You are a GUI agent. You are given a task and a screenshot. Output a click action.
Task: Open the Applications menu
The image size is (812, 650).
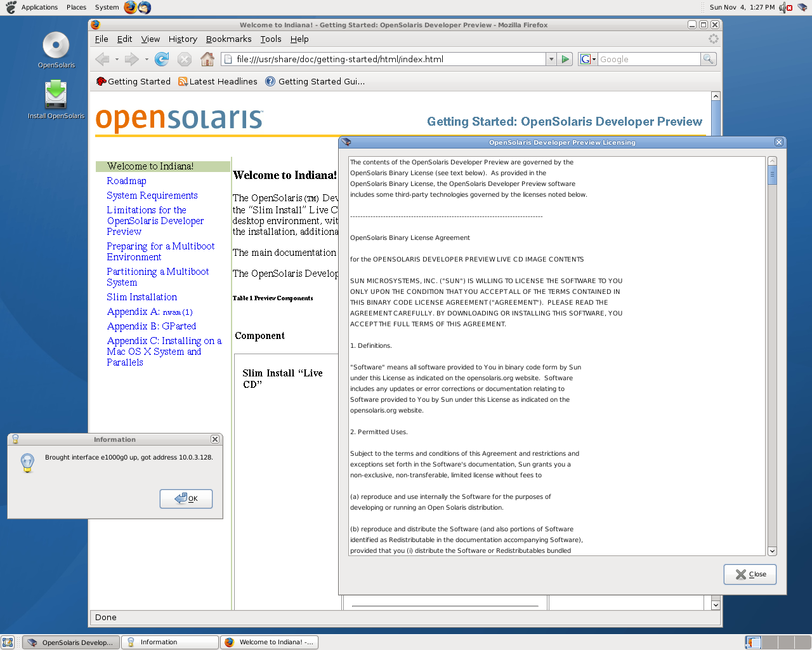(39, 7)
